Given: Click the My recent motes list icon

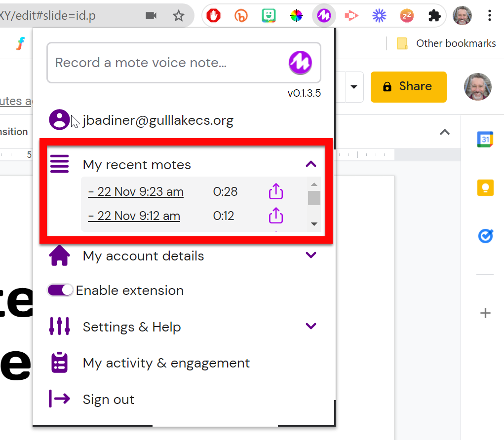Looking at the screenshot, I should coord(59,164).
